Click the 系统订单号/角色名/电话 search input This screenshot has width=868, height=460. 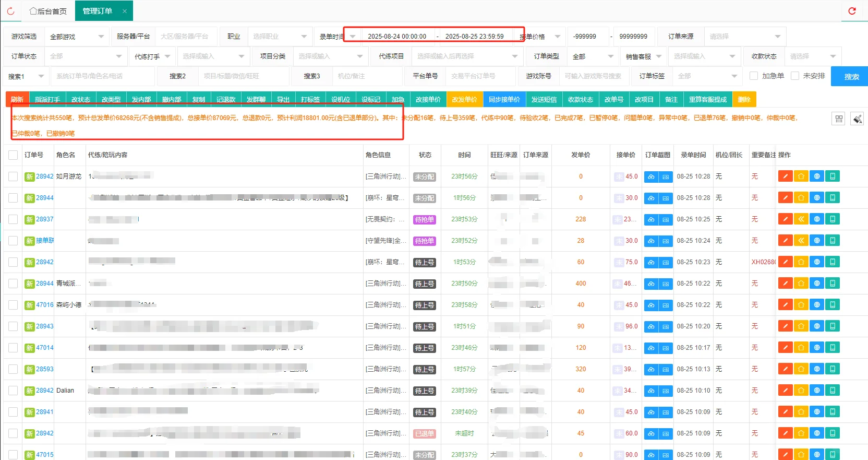103,76
